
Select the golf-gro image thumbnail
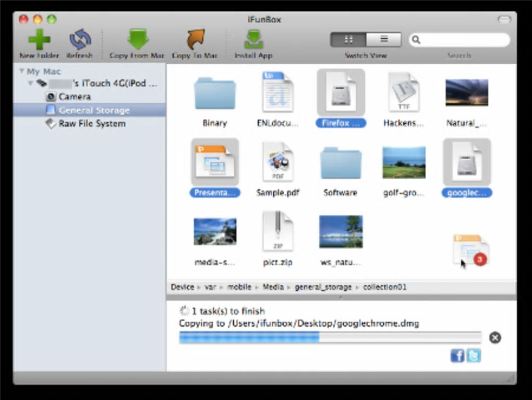404,162
